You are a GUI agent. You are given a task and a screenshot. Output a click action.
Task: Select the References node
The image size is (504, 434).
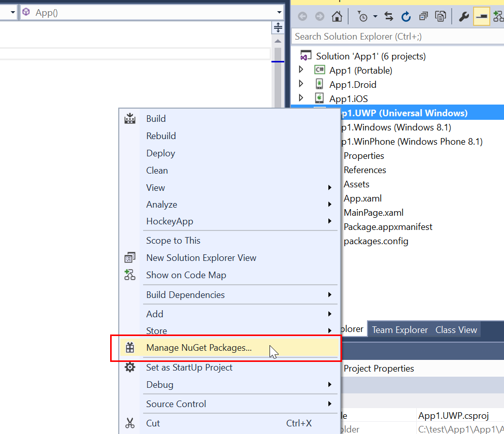point(365,170)
